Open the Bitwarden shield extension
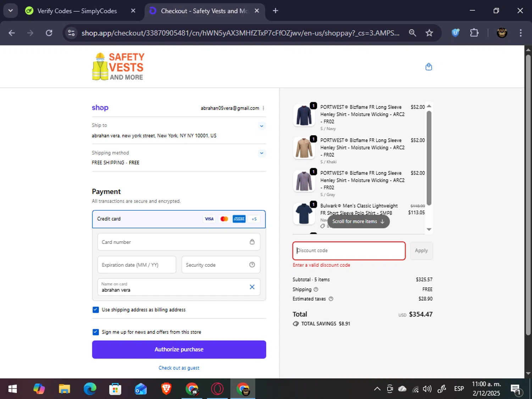 [x=455, y=33]
